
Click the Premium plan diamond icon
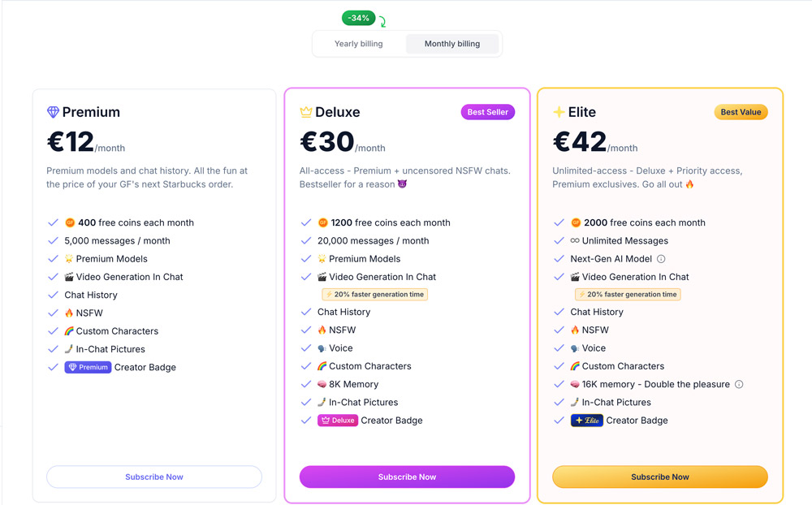click(53, 112)
